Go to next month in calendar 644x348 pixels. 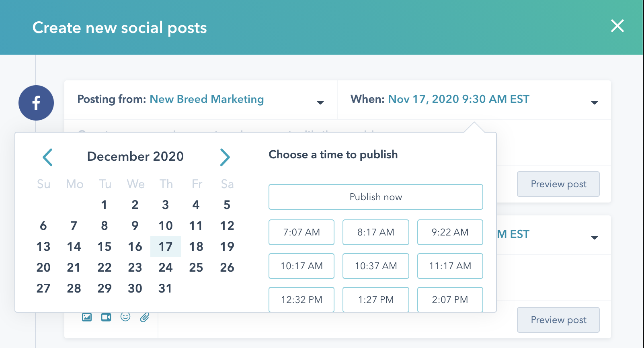tap(225, 157)
